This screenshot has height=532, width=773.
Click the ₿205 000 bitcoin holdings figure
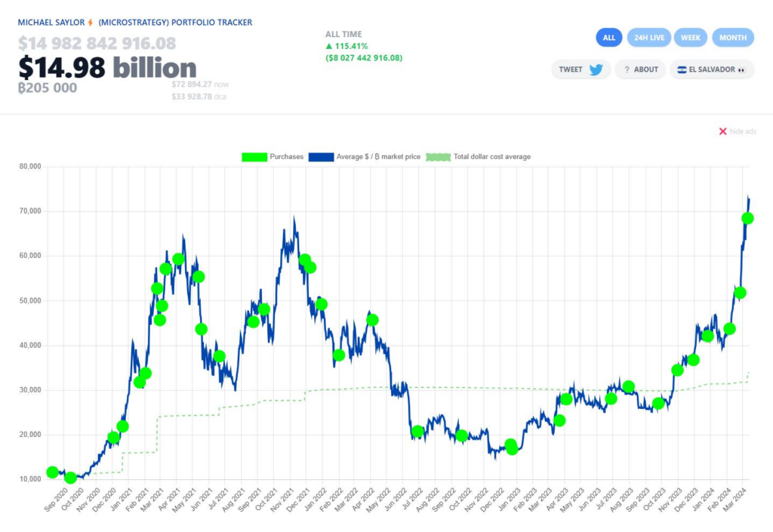48,88
